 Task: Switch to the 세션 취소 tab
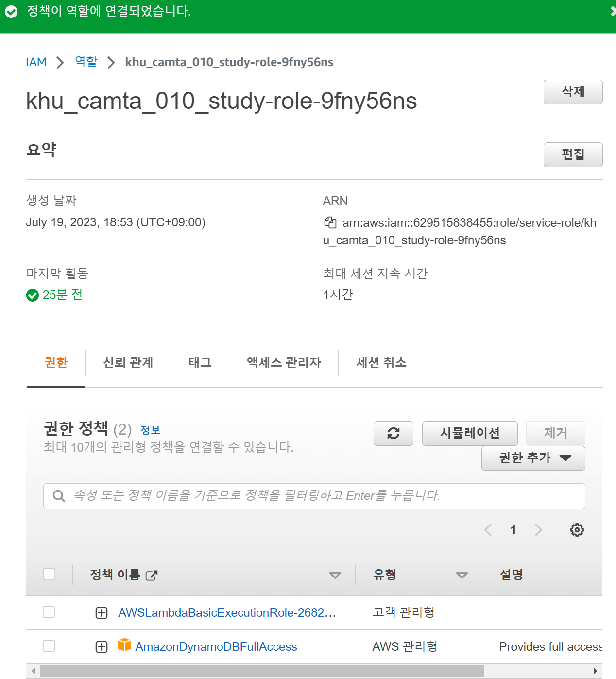(x=381, y=363)
